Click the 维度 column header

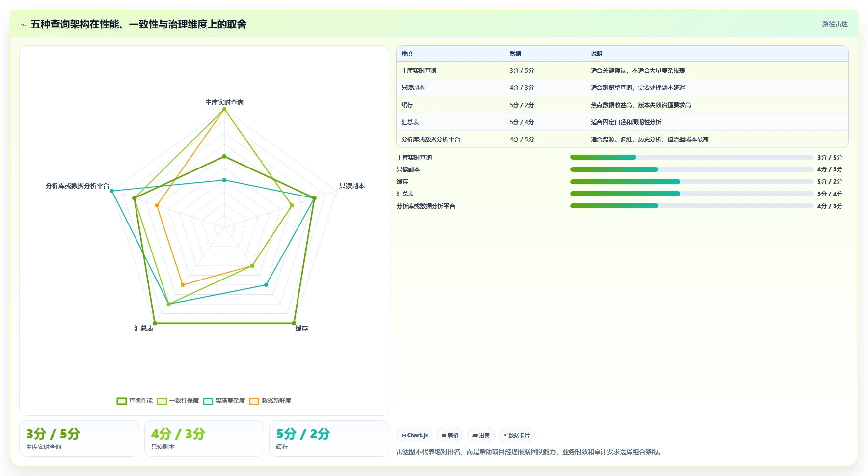pos(407,54)
